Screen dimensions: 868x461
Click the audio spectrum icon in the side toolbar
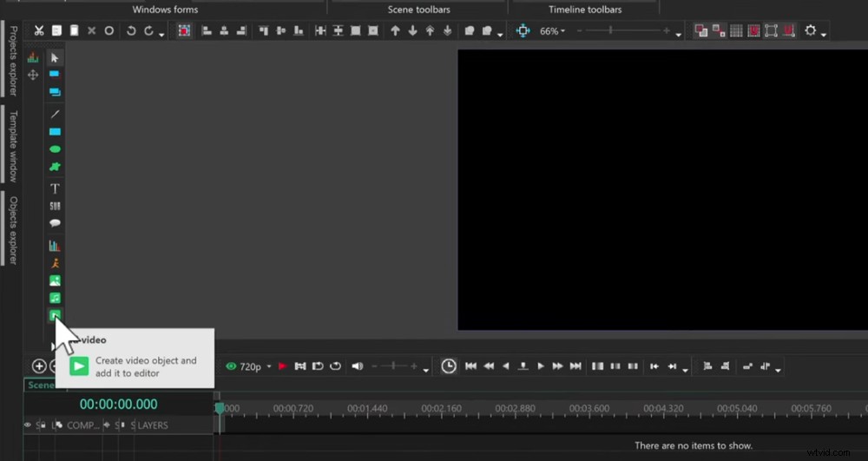point(33,57)
